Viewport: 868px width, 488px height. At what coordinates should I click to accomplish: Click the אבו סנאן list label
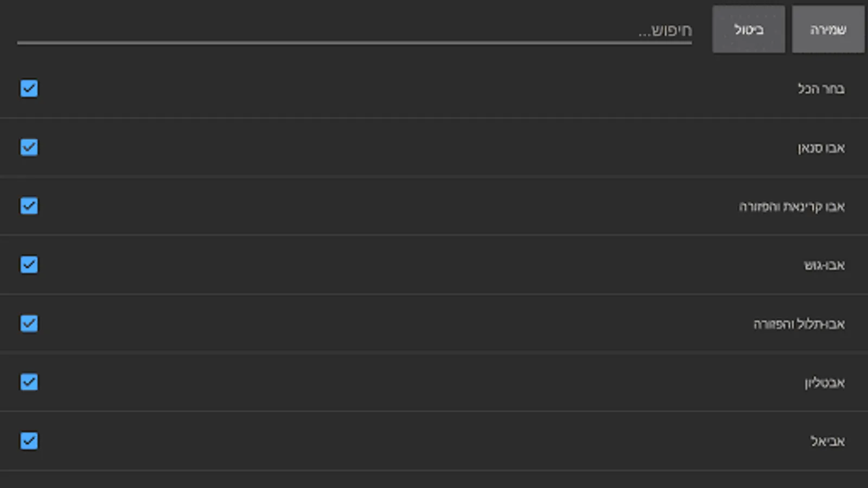[x=821, y=147]
